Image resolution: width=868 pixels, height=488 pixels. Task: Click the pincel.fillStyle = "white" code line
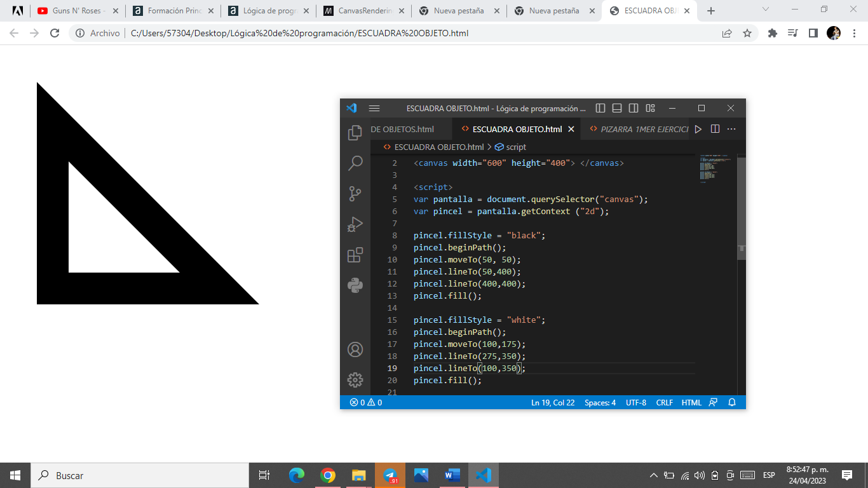480,320
